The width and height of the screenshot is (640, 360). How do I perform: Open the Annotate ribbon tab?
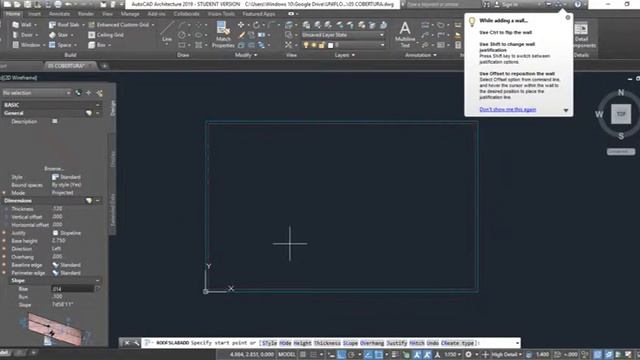click(59, 14)
